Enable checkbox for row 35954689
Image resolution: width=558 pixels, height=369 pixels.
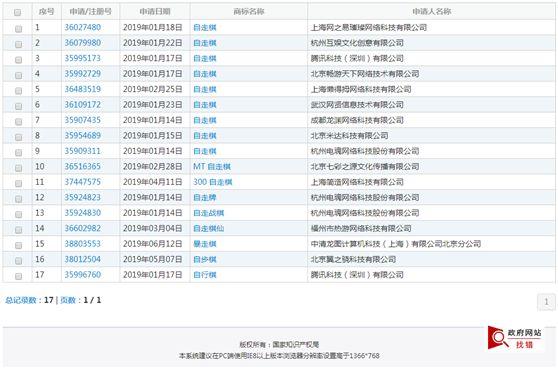point(19,137)
